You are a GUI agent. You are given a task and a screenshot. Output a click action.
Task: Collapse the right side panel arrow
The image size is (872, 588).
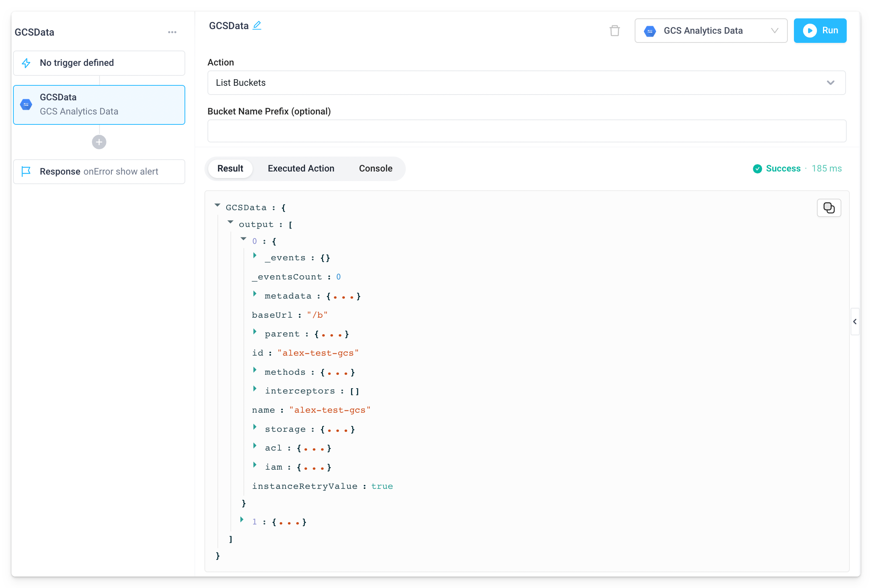click(x=855, y=322)
